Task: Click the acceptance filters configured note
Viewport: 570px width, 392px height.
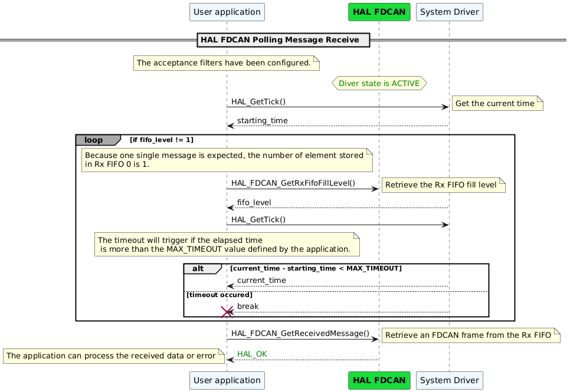Action: (226, 63)
